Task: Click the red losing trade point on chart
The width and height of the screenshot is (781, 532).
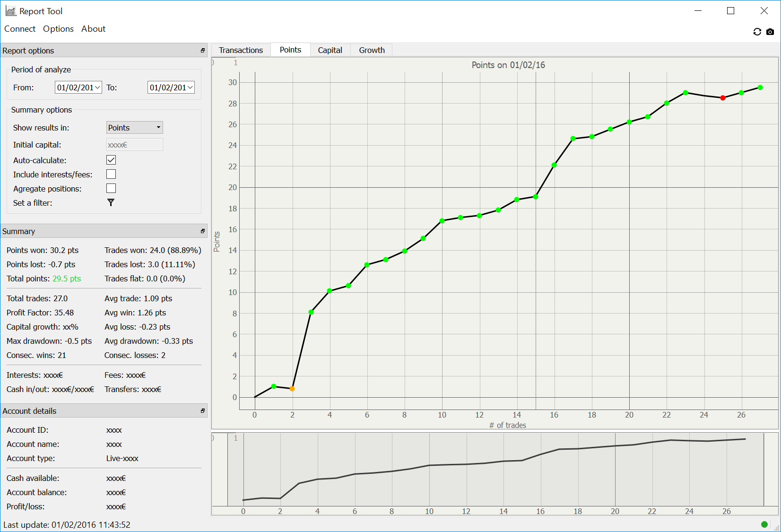Action: point(722,98)
